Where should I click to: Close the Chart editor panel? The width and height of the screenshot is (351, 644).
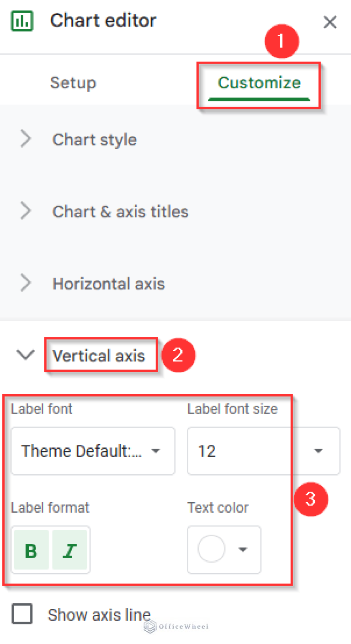pos(330,21)
